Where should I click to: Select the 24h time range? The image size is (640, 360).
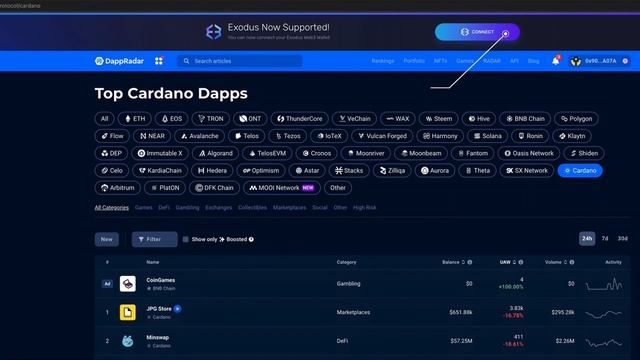point(587,238)
